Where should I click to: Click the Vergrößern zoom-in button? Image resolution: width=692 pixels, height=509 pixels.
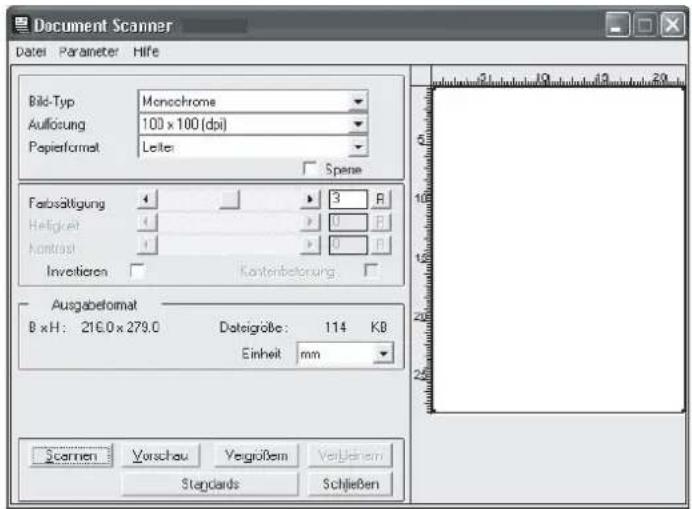tap(256, 456)
